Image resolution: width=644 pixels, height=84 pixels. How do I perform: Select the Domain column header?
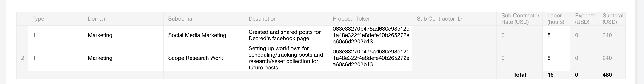point(123,19)
